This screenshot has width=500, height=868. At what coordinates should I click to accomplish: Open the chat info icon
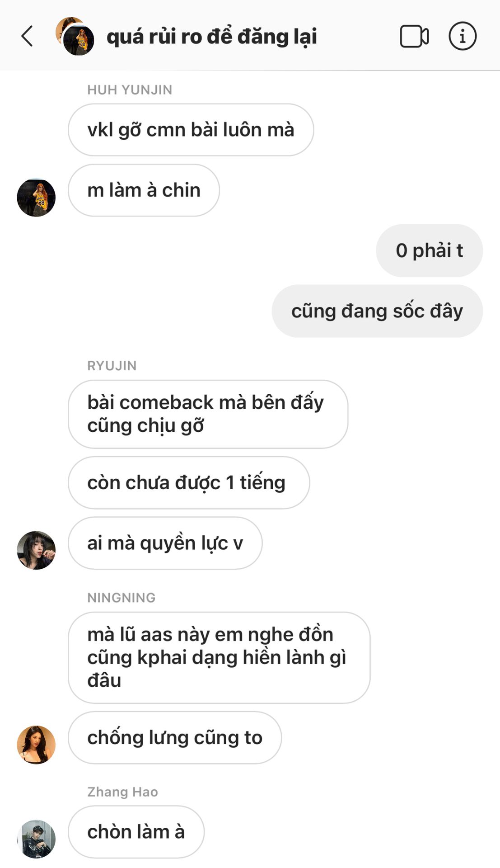coord(462,36)
